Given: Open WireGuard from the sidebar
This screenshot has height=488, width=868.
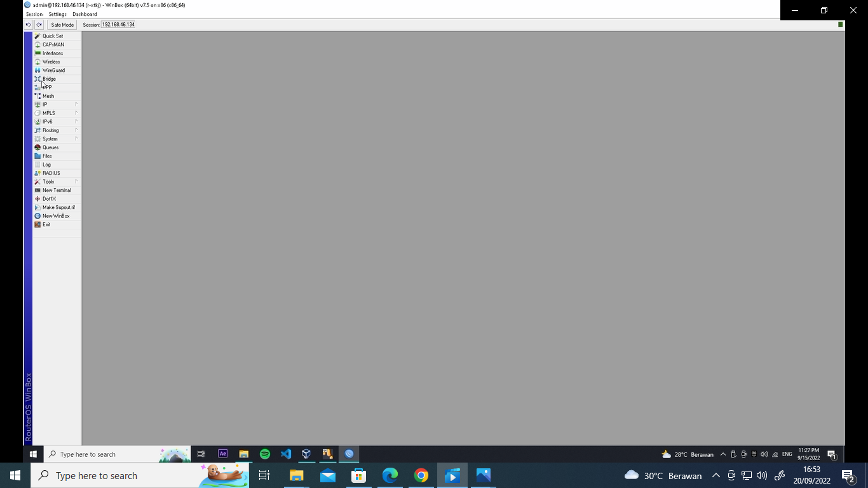Looking at the screenshot, I should 57,71.
